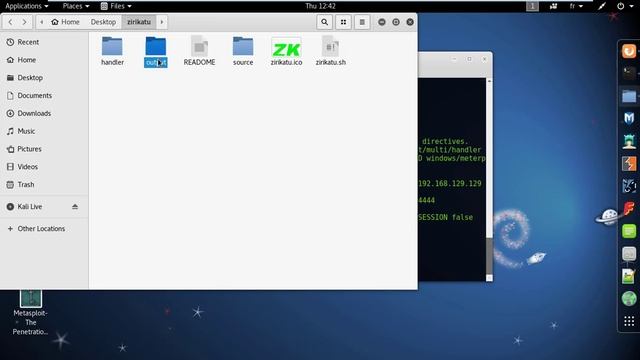Click the video recorder icon in top bar
640x360 pixels.
click(553, 6)
